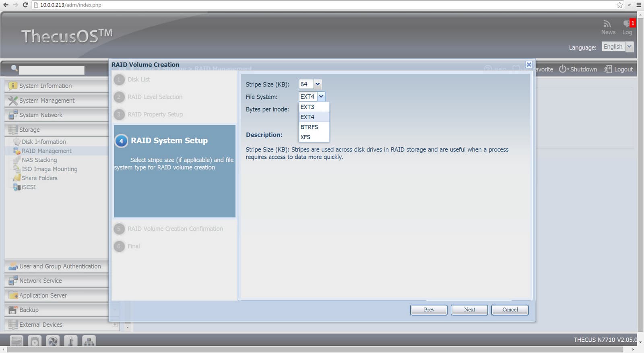This screenshot has height=353, width=644.
Task: Click the Disk Information icon
Action: point(17,142)
